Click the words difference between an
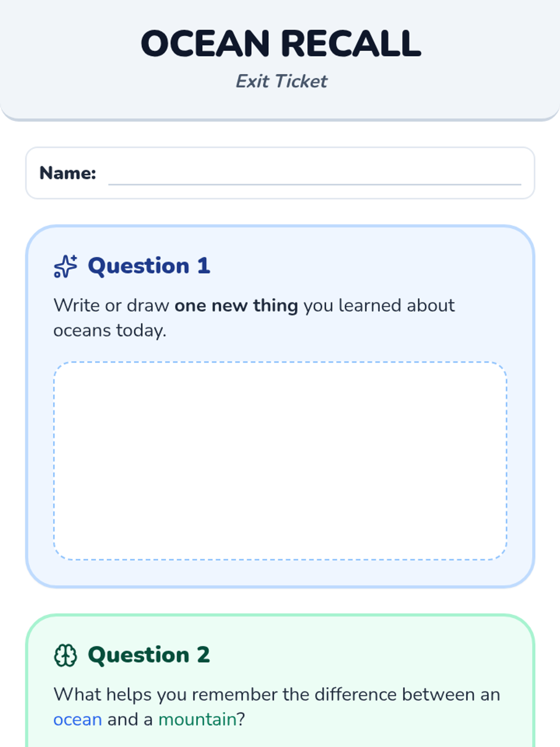The height and width of the screenshot is (747, 560). [407, 694]
